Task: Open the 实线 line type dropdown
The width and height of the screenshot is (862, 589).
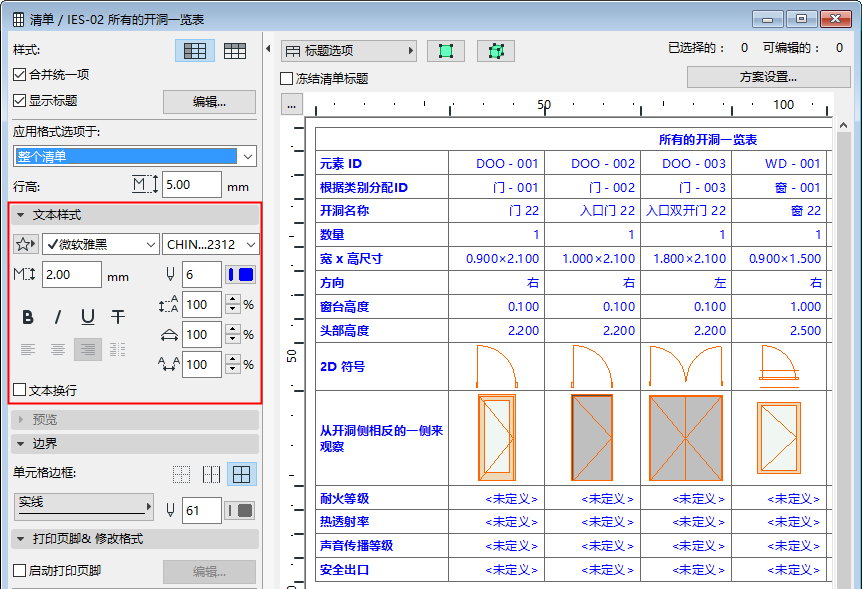Action: [84, 507]
